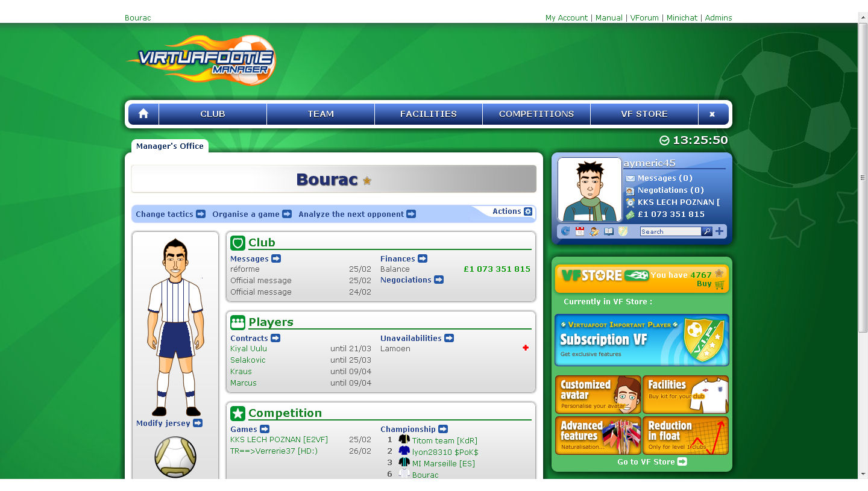Click the Search input field

670,231
